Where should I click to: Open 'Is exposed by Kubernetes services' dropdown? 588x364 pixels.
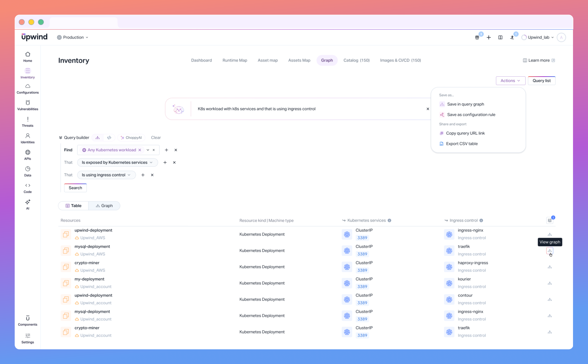click(117, 162)
